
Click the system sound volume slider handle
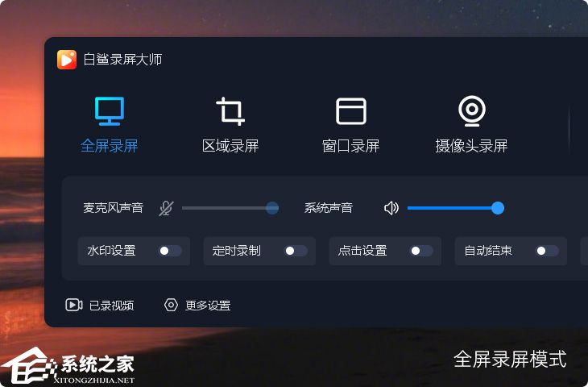coord(498,208)
